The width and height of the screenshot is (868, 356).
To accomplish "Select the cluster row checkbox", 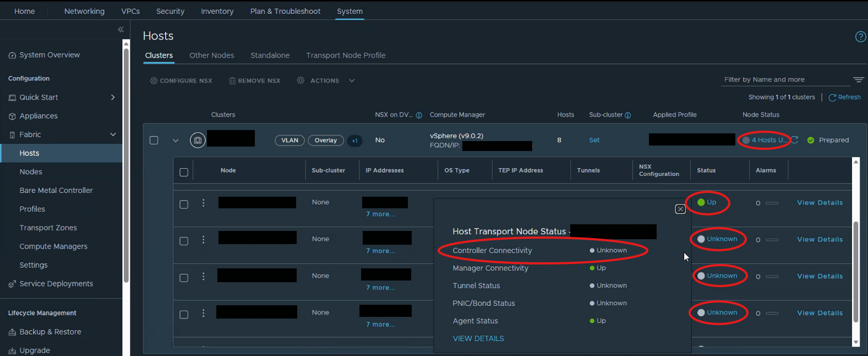I will (154, 141).
